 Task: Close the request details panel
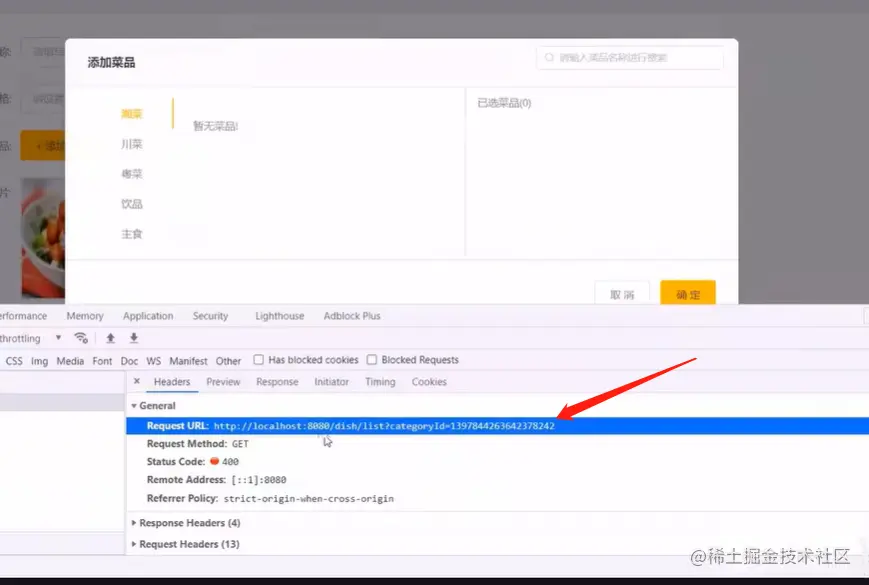point(137,381)
